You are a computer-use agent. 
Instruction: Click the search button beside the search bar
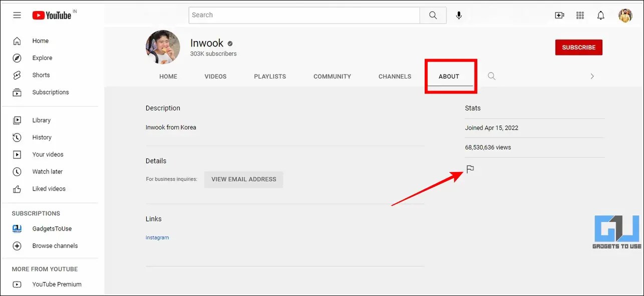pos(433,15)
